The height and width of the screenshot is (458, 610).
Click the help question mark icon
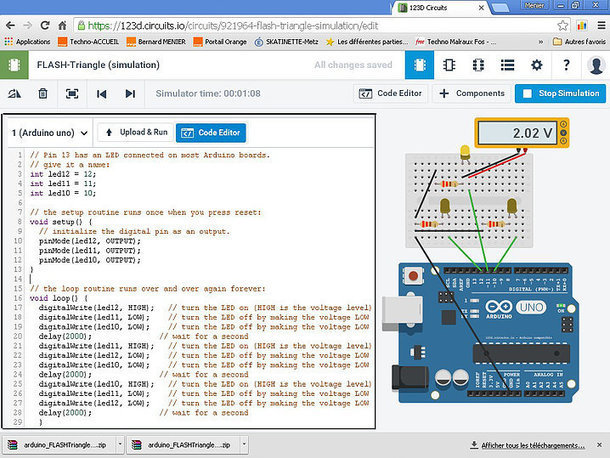(x=566, y=65)
